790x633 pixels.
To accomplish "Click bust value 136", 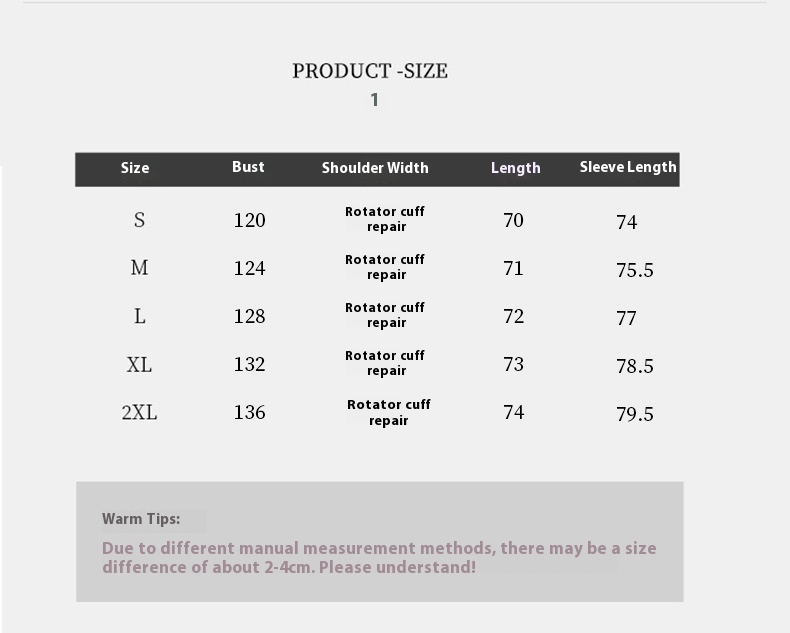I will coord(250,412).
